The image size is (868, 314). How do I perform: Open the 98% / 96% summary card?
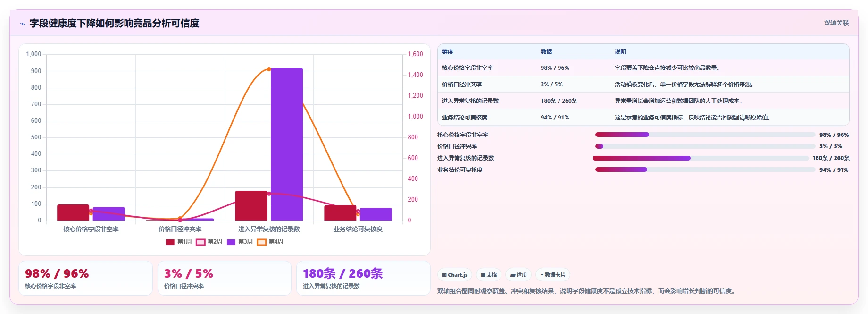(85, 278)
